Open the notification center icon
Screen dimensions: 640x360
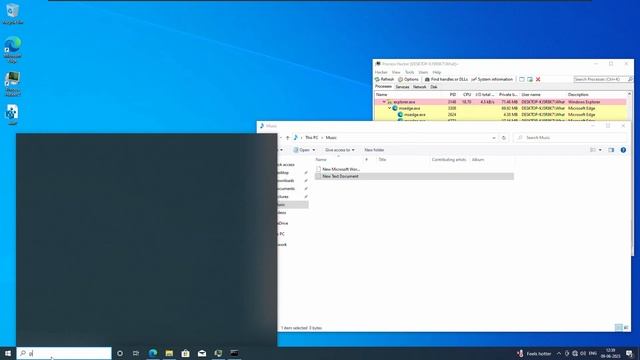pos(629,353)
